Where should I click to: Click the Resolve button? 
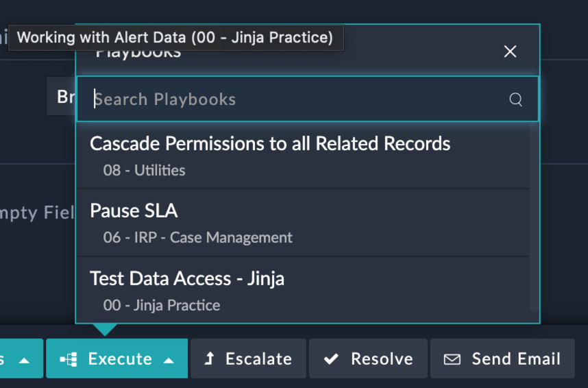click(x=368, y=359)
